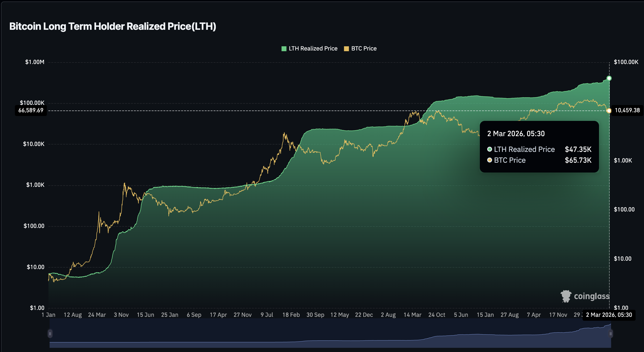Click the yellow BTC Price legend swatch
This screenshot has width=644, height=352.
coord(346,49)
